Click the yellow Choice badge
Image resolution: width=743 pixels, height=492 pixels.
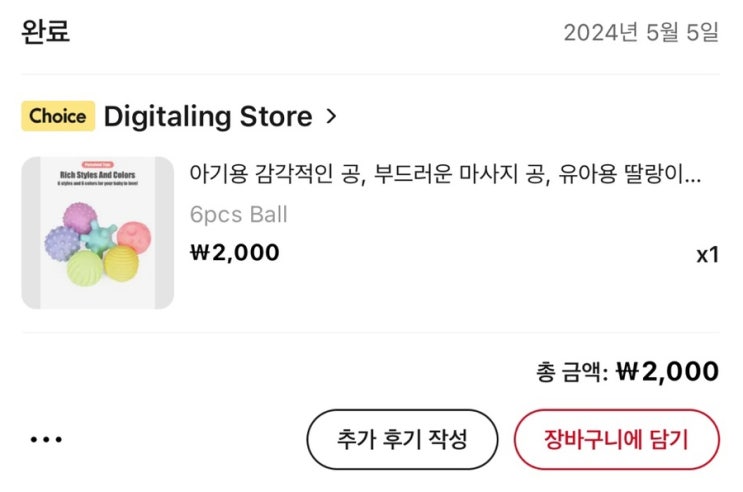click(x=57, y=116)
